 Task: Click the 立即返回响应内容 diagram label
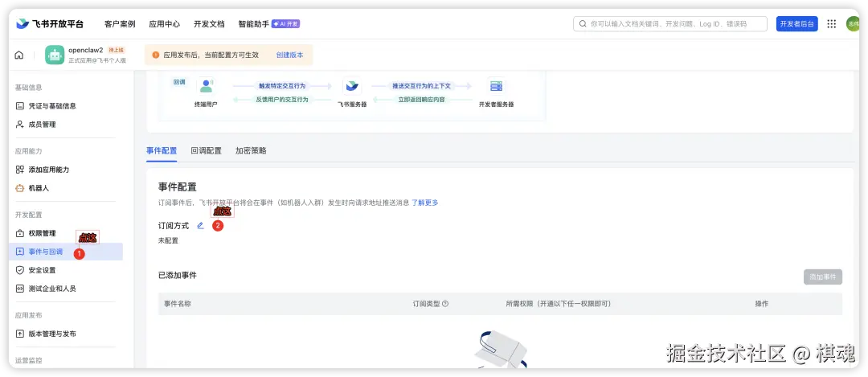click(x=421, y=100)
